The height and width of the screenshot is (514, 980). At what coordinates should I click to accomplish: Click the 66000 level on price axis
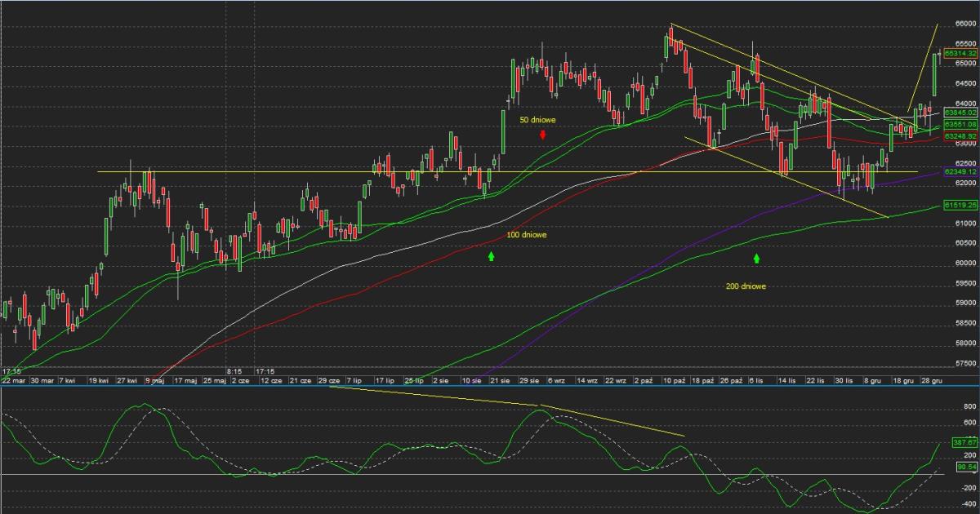click(x=966, y=24)
